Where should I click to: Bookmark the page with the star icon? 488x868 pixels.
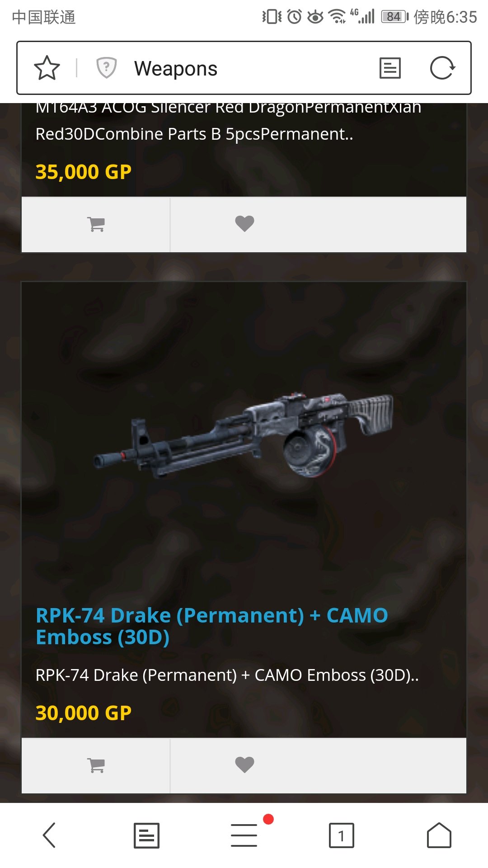47,68
